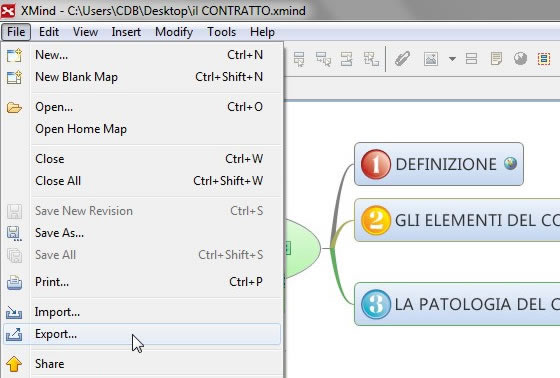Expand the image insert dropdown arrow

(452, 59)
